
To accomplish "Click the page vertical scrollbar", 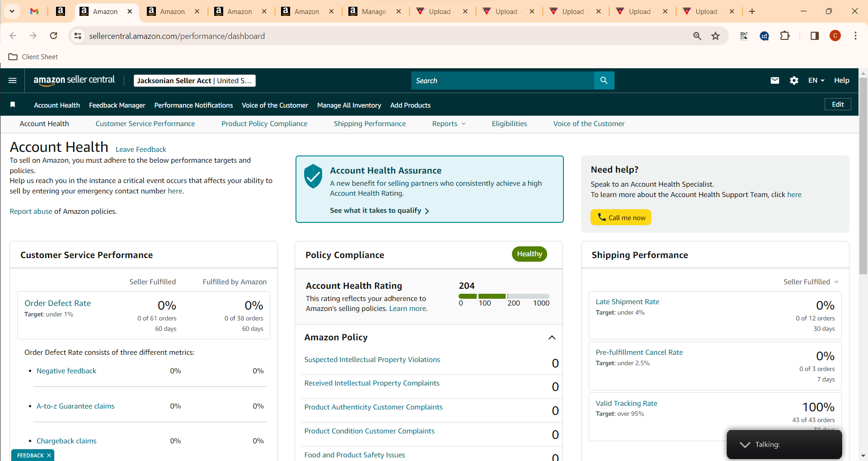I will point(863,176).
